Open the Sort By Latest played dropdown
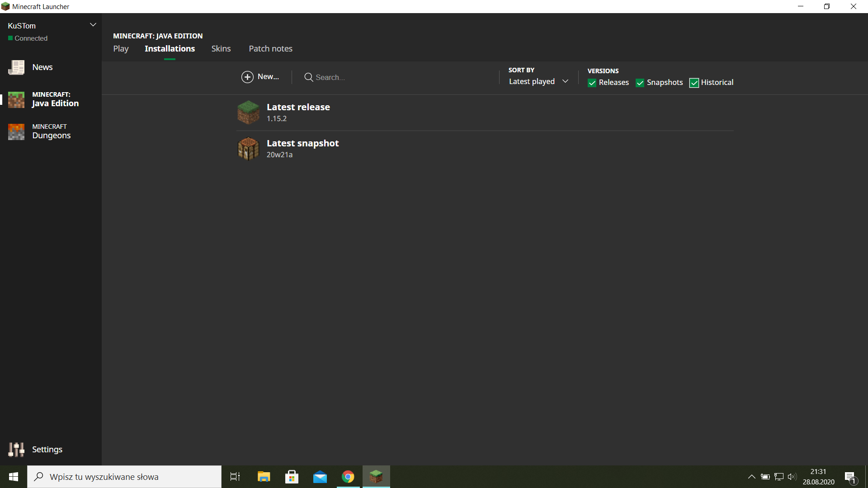868x488 pixels. [x=538, y=82]
